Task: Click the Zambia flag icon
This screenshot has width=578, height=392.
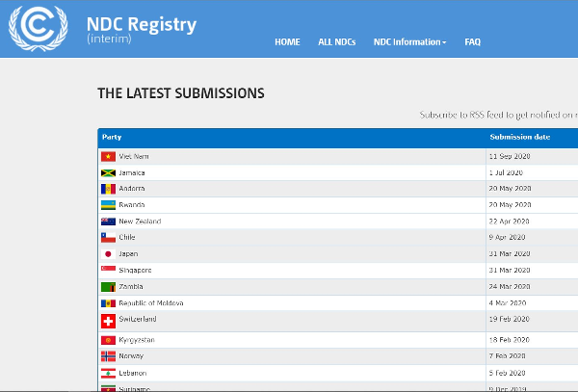Action: tap(108, 287)
